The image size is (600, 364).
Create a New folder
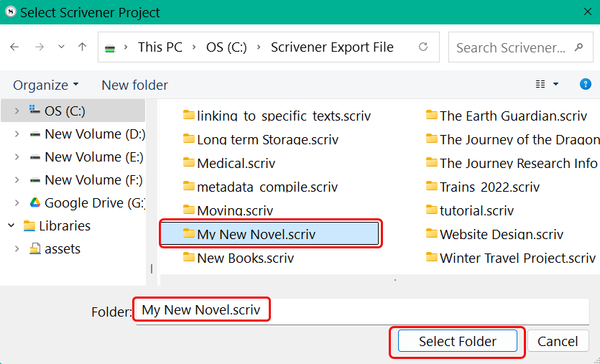click(x=134, y=85)
